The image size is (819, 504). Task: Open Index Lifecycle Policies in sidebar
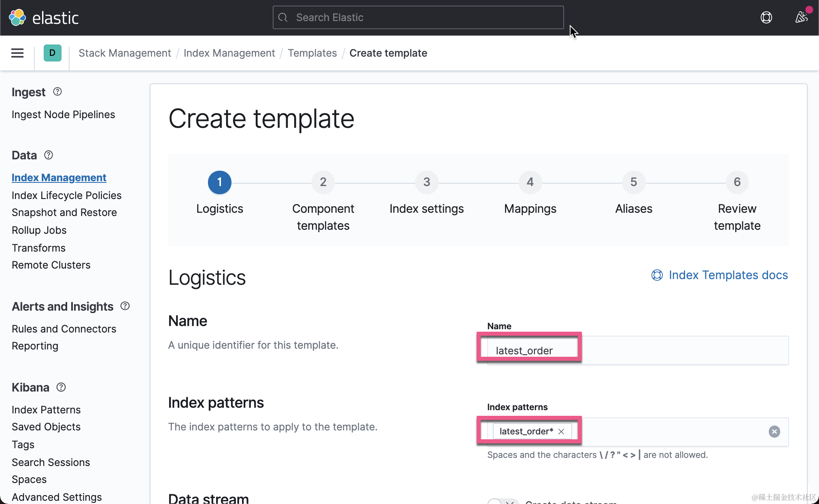point(66,195)
